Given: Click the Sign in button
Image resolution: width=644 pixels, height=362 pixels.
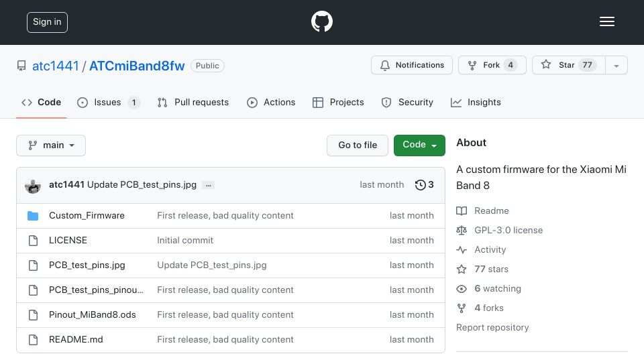Looking at the screenshot, I should click(x=47, y=22).
